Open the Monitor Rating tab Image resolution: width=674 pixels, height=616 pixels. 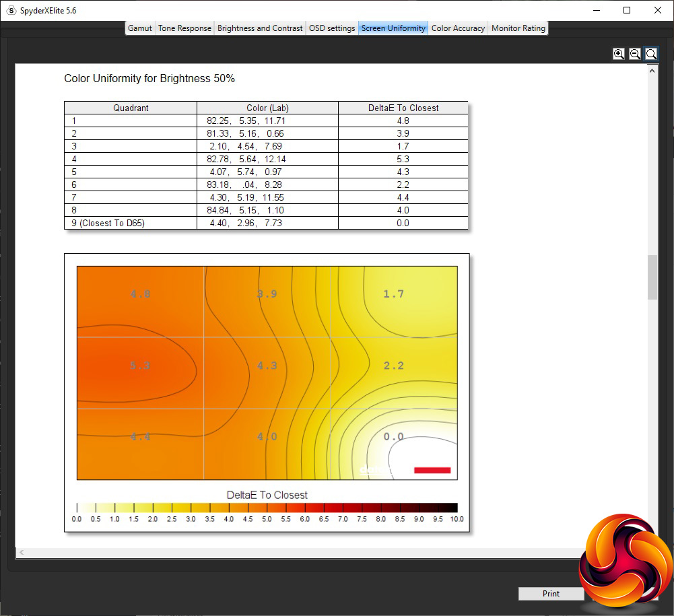518,28
